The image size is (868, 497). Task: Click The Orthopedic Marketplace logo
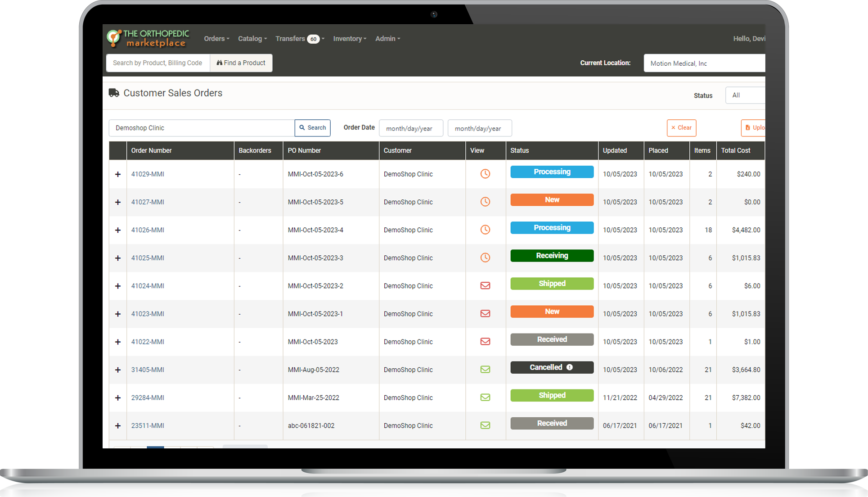point(148,39)
